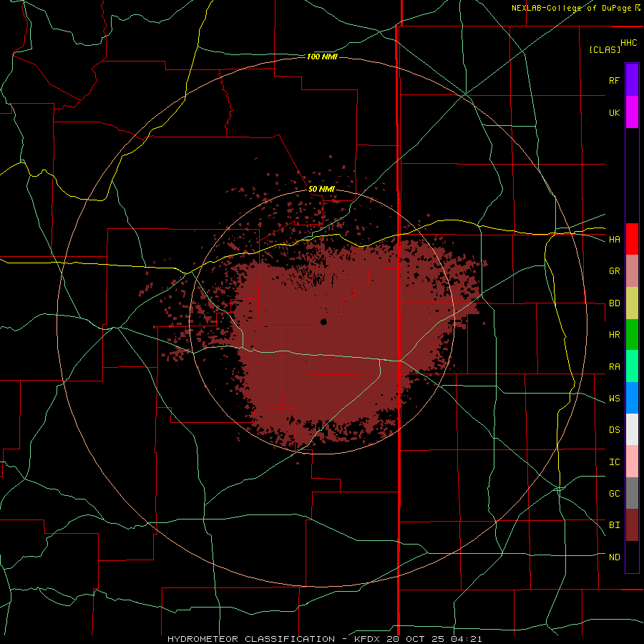Click the BI legend label
The image size is (644, 644).
pyautogui.click(x=614, y=525)
